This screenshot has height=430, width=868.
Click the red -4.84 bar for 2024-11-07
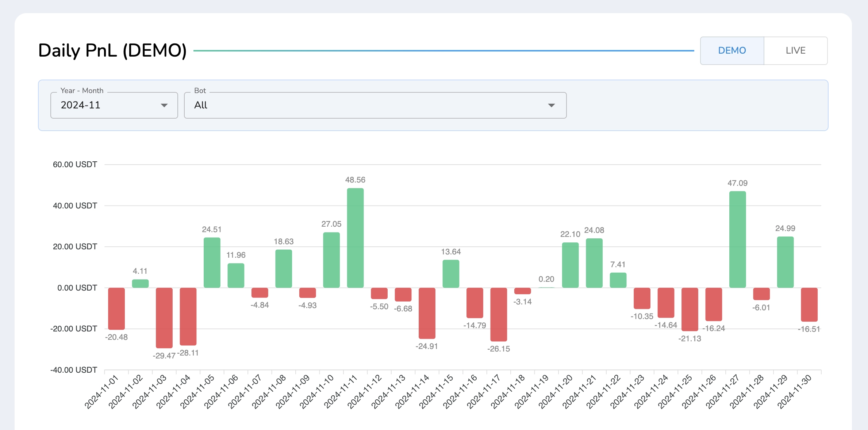(x=260, y=293)
